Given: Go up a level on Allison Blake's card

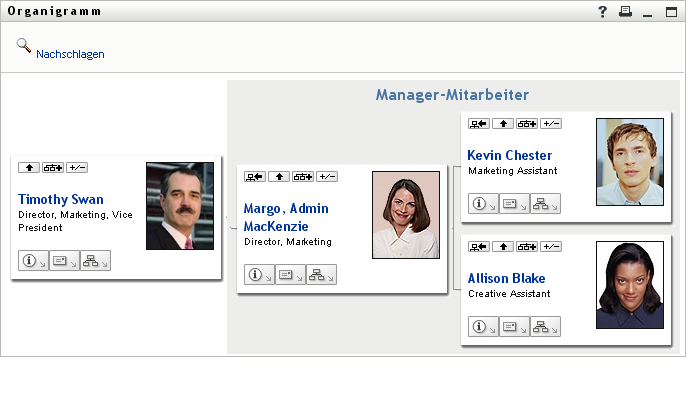Looking at the screenshot, I should point(503,247).
